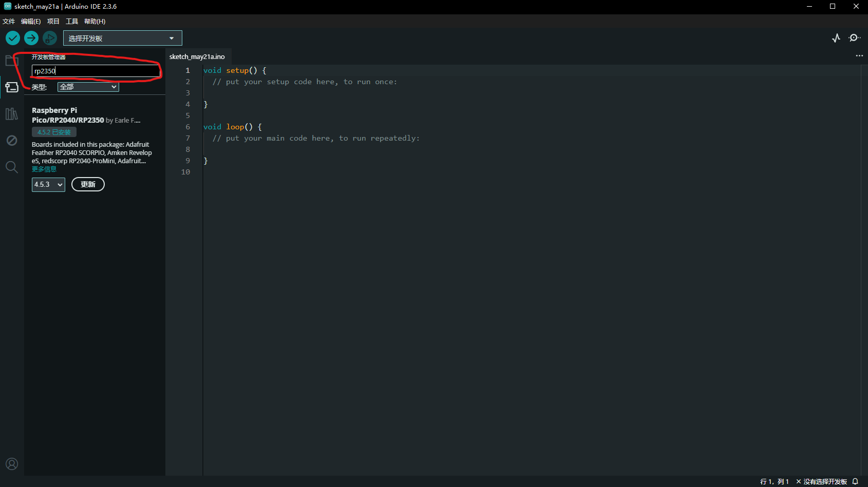
Task: Click the rp2350 search input field
Action: point(96,71)
